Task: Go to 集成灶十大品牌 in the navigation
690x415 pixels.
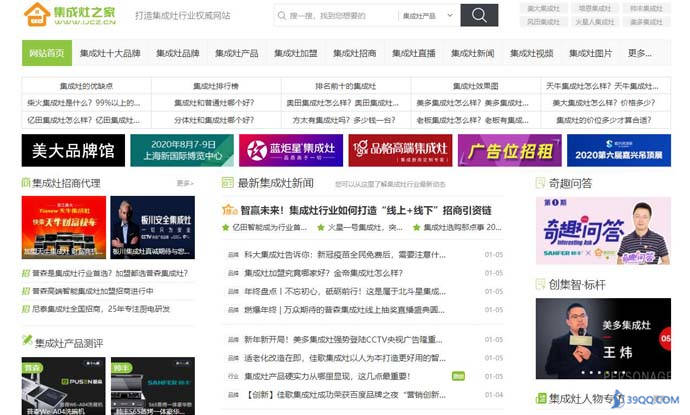Action: (x=110, y=53)
